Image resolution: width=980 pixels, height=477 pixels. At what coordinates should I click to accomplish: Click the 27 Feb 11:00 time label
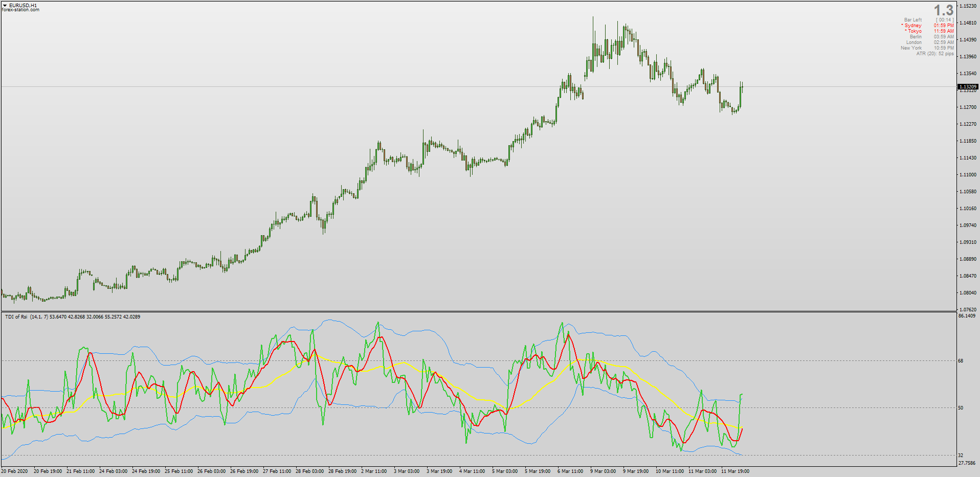click(277, 471)
